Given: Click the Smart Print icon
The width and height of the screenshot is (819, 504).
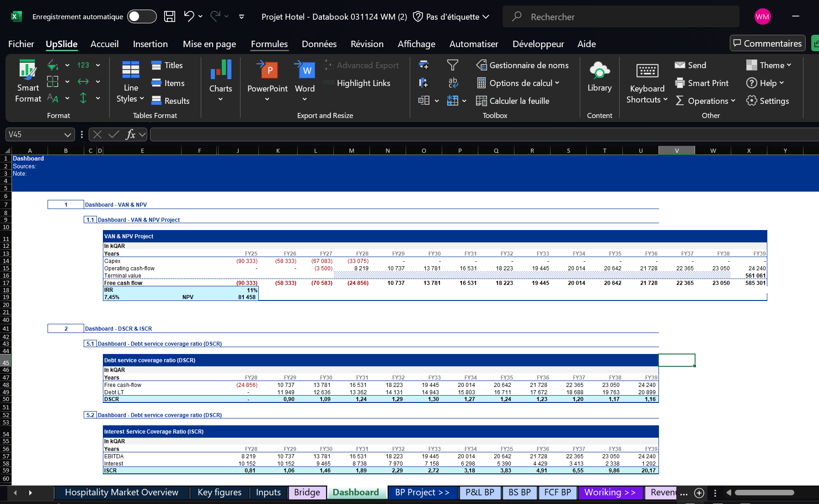Looking at the screenshot, I should (x=680, y=83).
